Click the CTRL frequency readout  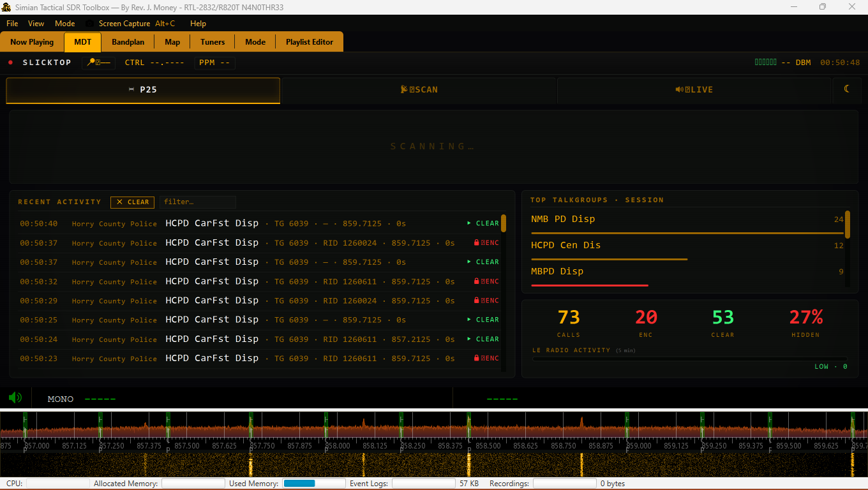[x=154, y=63]
